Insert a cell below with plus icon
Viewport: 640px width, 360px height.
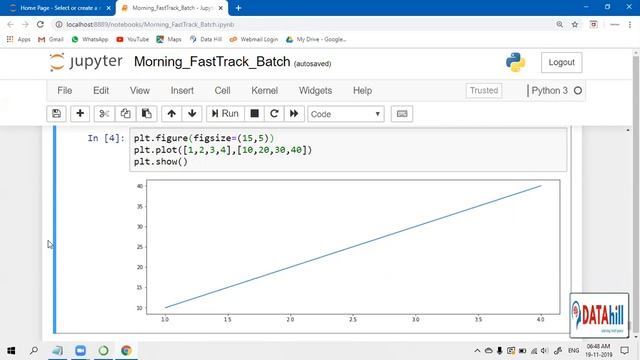(x=80, y=114)
